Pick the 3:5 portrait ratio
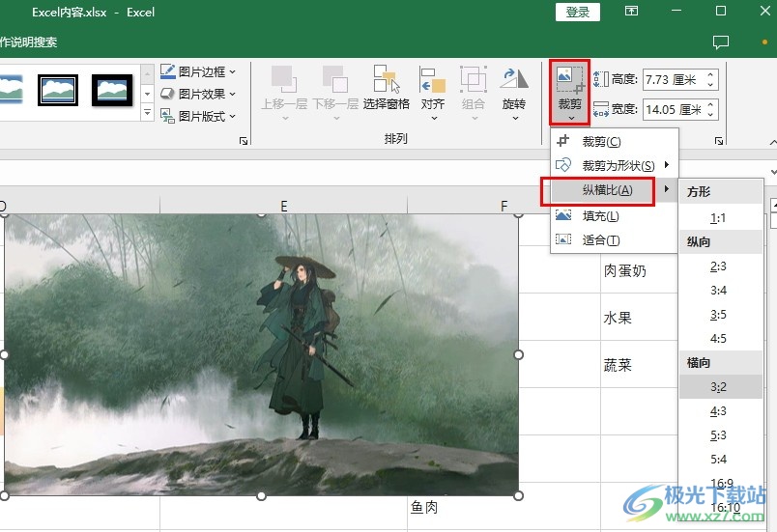Viewport: 777px width, 532px height. pyautogui.click(x=720, y=315)
